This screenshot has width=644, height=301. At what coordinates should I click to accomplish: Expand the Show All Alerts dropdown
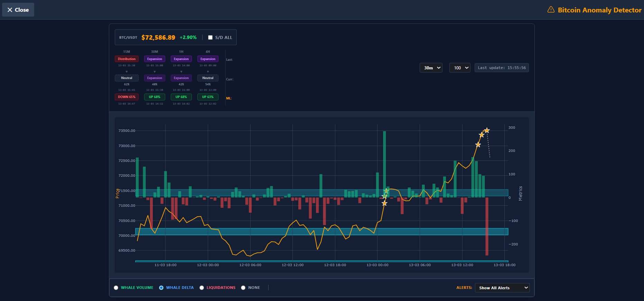pos(502,288)
